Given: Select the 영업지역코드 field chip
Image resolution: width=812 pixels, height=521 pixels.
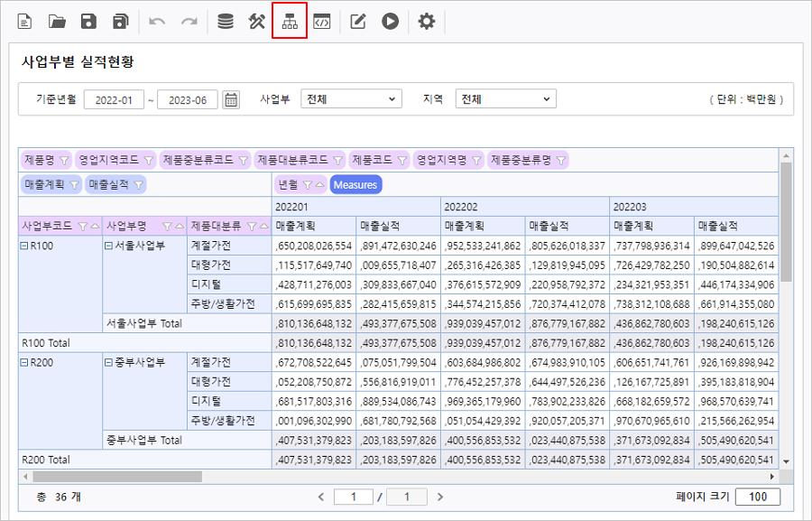Looking at the screenshot, I should point(109,161).
